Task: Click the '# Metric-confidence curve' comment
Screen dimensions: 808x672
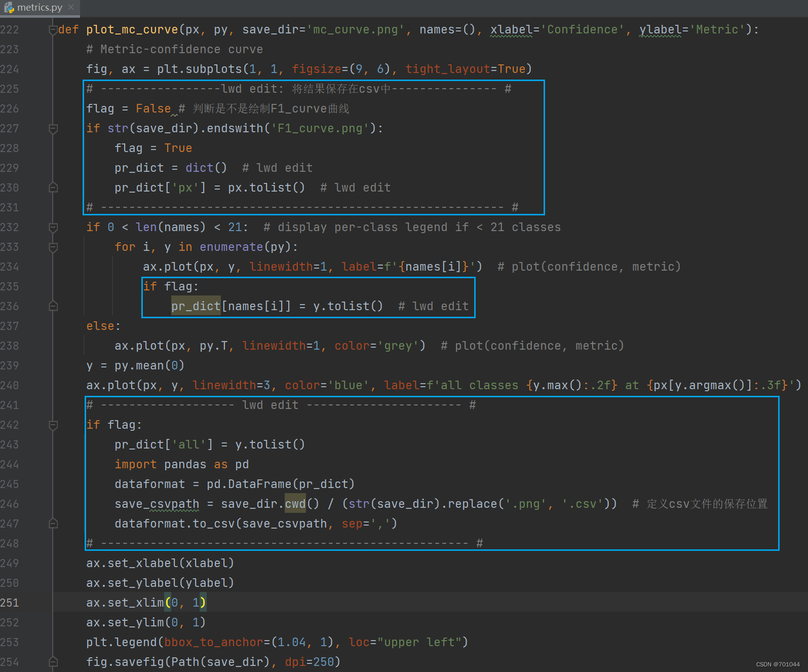Action: pos(175,50)
